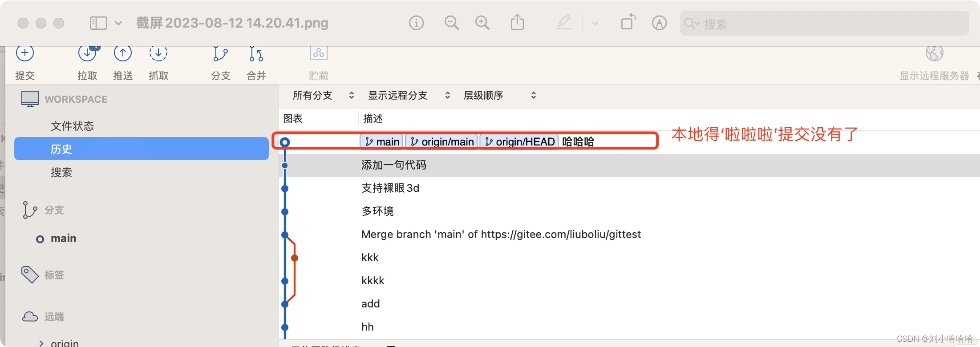Viewport: 980px width, 347px height.
Task: Zoom in with Preview's plus magnifier
Action: coord(482,23)
